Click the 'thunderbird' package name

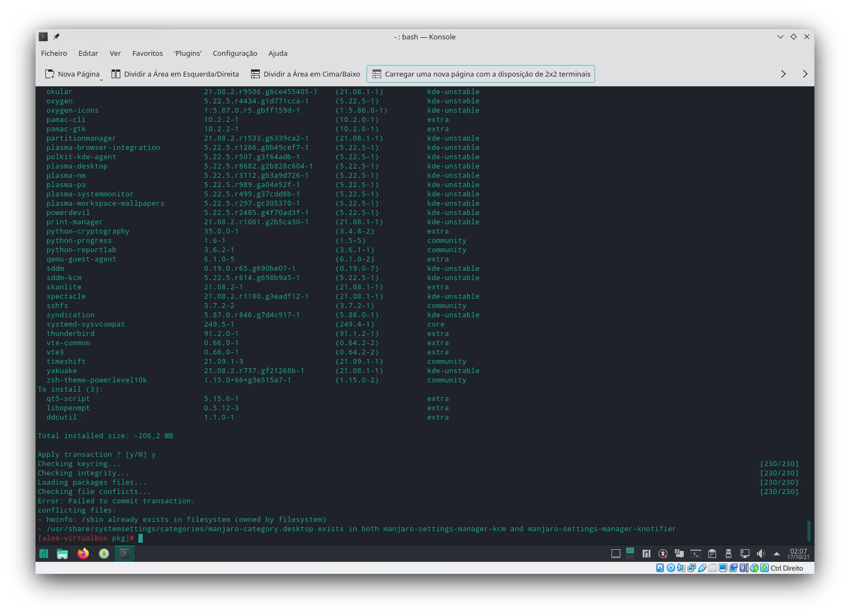(x=71, y=334)
